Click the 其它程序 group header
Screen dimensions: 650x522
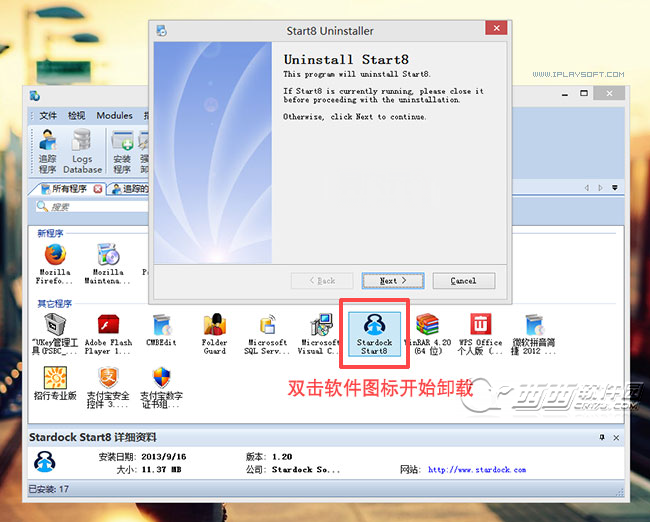(55, 304)
